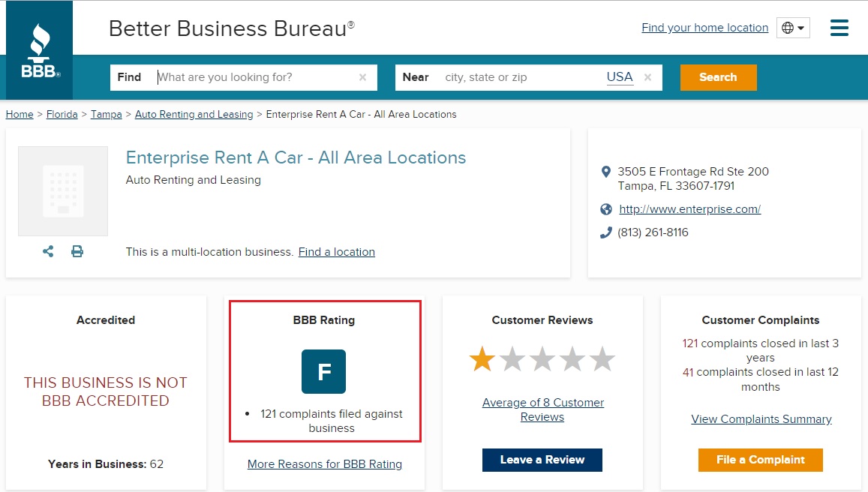
Task: Visit the enterprise.com website link
Action: [689, 209]
